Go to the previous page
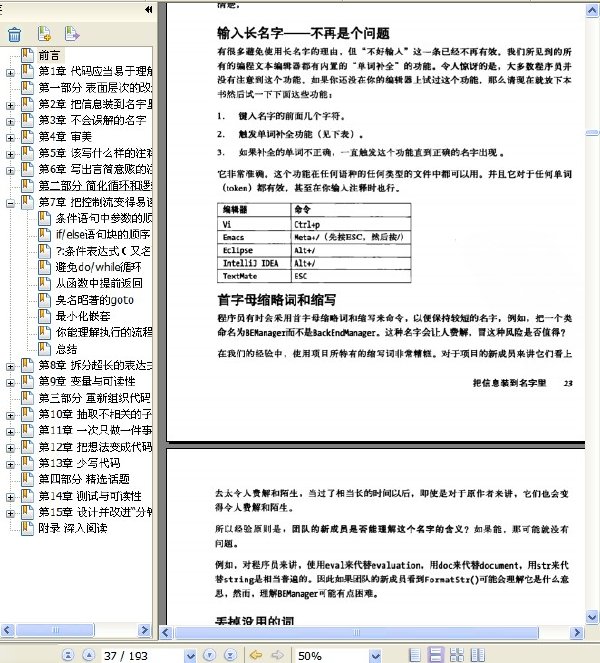The height and width of the screenshot is (663, 600). pyautogui.click(x=88, y=655)
